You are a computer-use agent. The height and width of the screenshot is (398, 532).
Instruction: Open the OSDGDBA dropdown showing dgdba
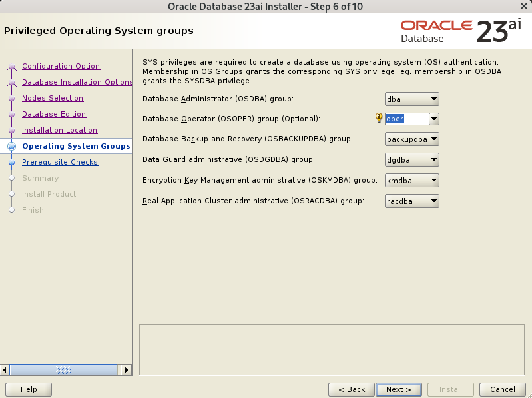(412, 159)
